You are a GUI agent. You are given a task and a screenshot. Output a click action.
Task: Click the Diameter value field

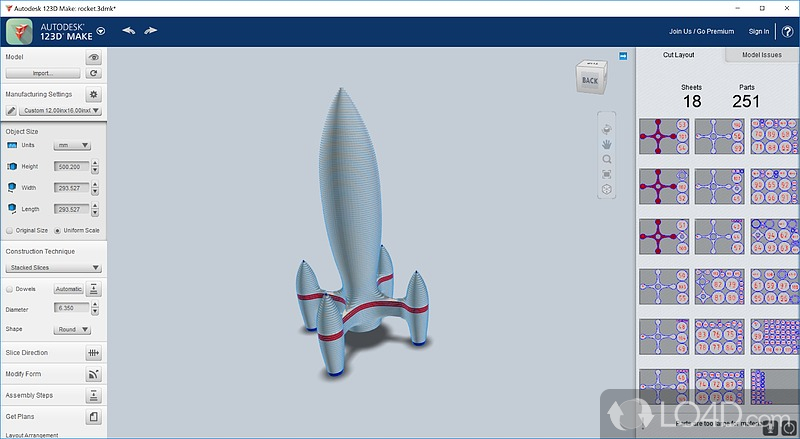tap(71, 308)
